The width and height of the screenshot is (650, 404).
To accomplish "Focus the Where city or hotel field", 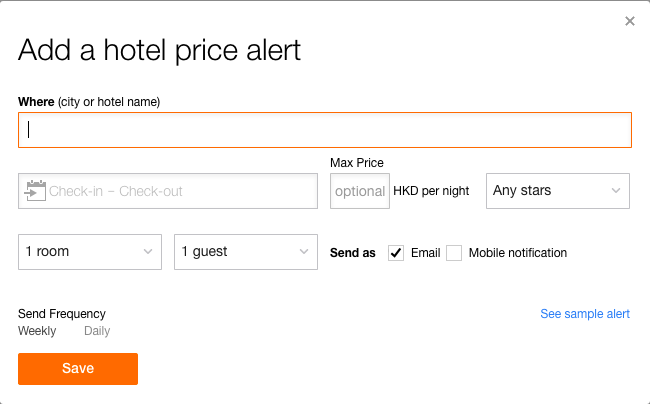I will pyautogui.click(x=325, y=130).
